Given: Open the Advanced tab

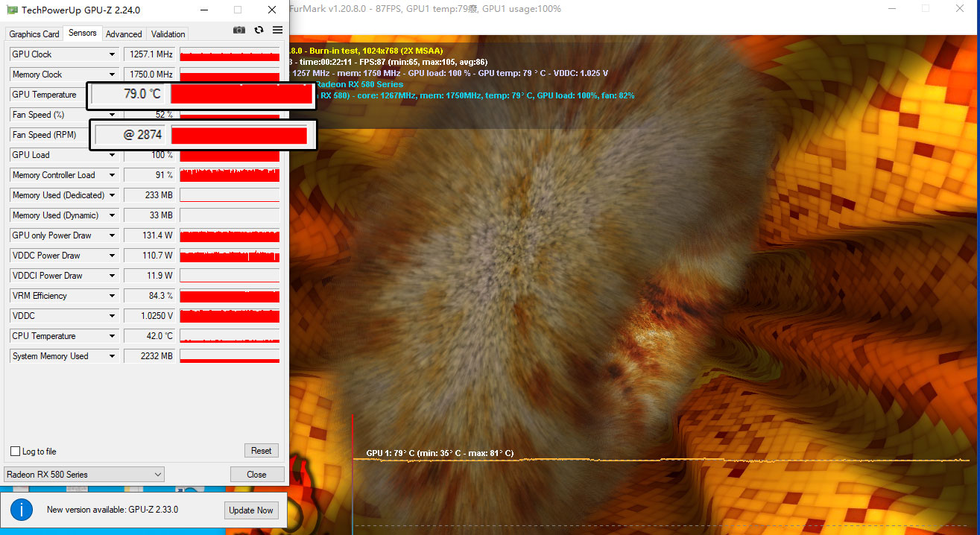Looking at the screenshot, I should [x=124, y=34].
